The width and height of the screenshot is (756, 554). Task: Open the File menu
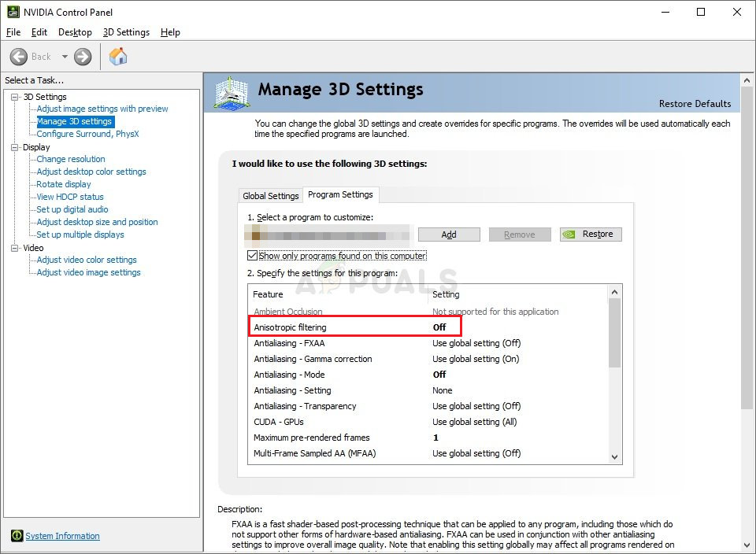(x=13, y=32)
